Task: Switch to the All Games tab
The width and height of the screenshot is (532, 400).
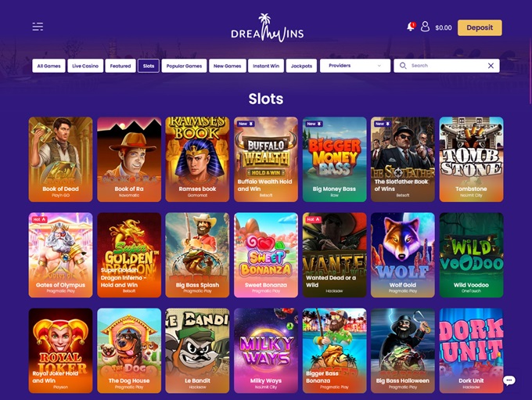Action: 49,66
